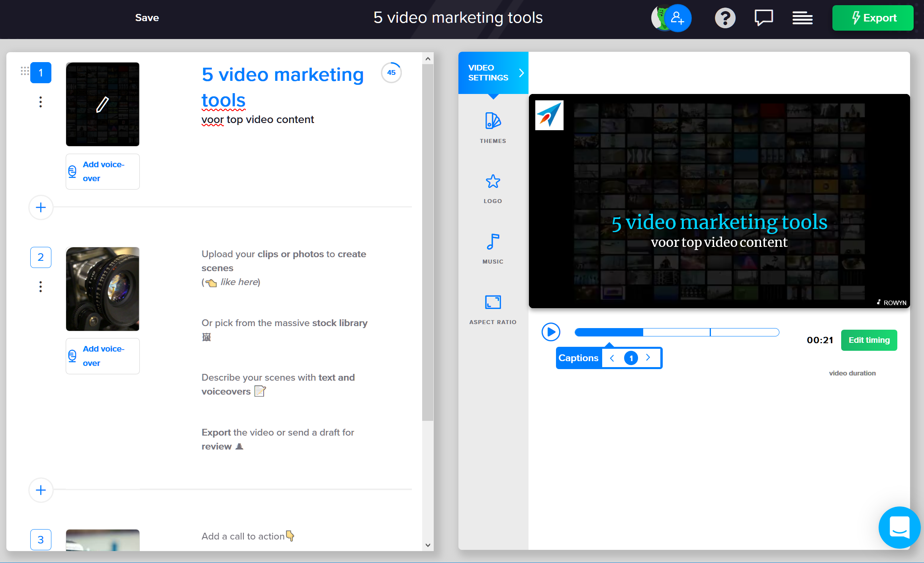The width and height of the screenshot is (924, 563).
Task: Select scene number 1
Action: [x=41, y=72]
